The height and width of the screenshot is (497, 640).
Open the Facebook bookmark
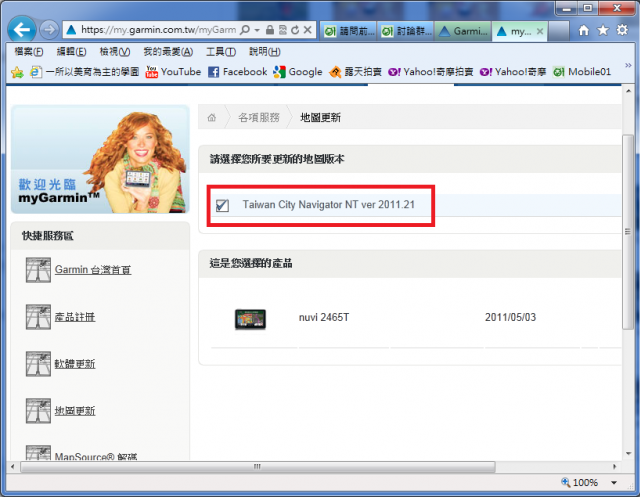(238, 72)
